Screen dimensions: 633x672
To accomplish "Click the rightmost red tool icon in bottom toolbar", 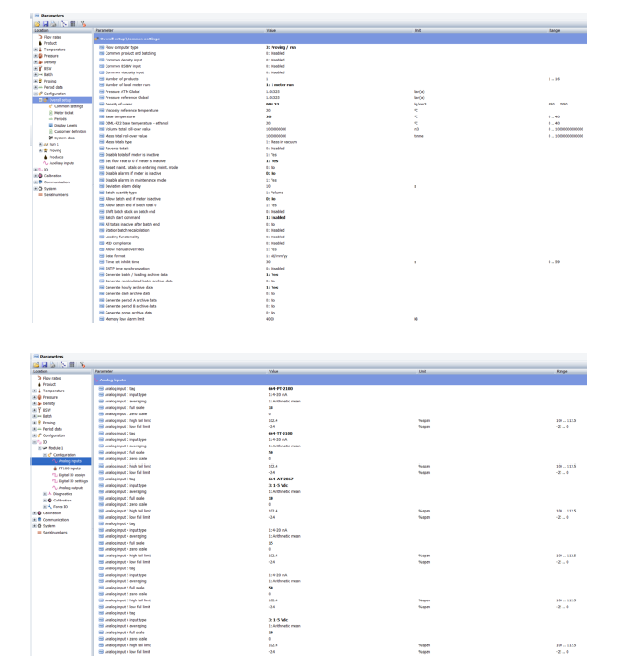I will (83, 365).
